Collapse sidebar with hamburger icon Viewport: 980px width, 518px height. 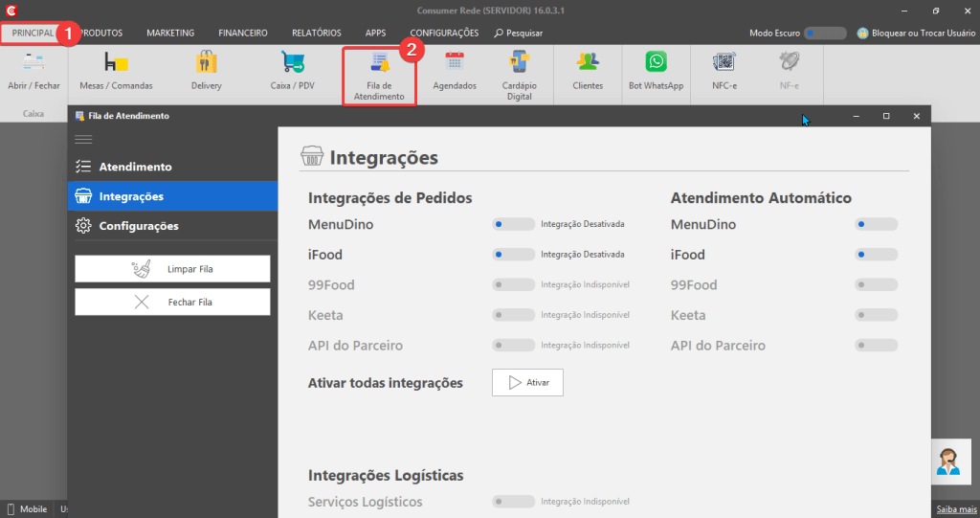(x=83, y=140)
